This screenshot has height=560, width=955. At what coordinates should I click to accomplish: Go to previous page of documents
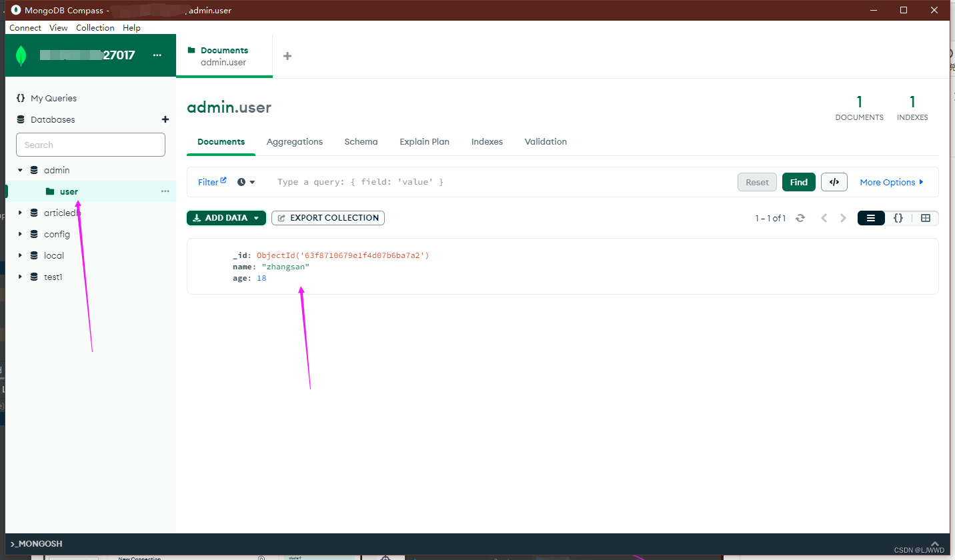pos(824,218)
